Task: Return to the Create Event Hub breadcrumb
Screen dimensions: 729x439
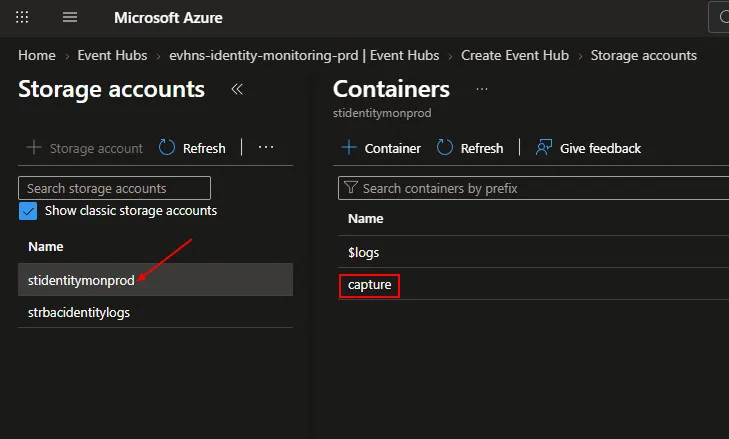Action: click(x=515, y=55)
